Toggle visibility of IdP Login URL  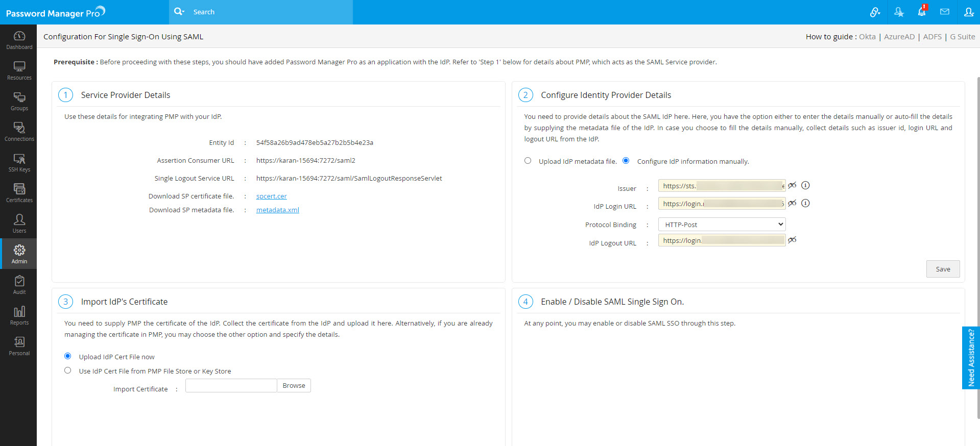click(792, 203)
